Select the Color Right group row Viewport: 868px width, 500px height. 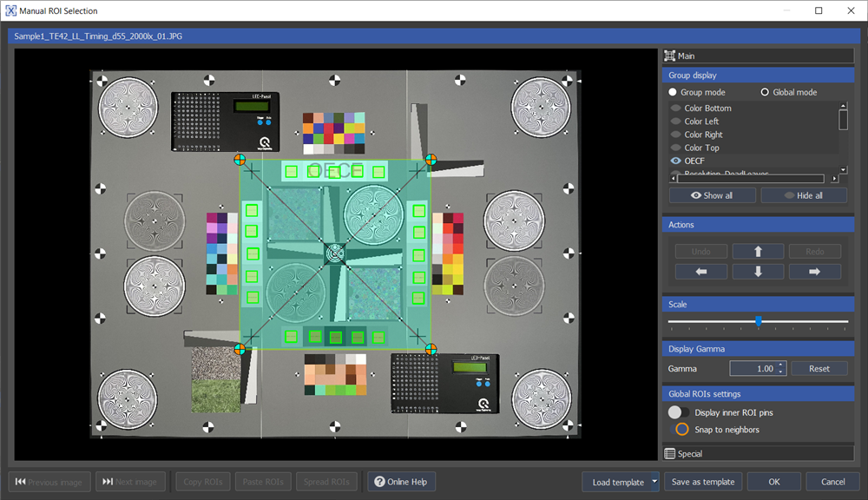point(754,135)
